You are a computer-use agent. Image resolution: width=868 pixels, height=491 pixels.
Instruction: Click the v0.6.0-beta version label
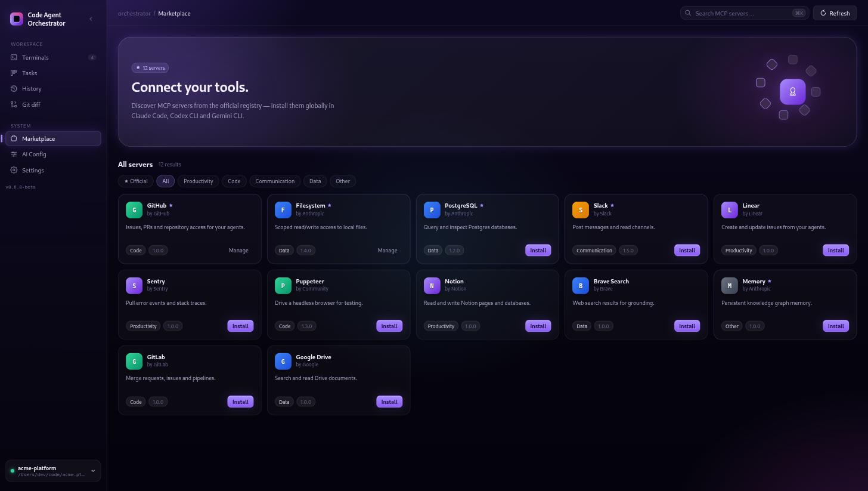pyautogui.click(x=21, y=187)
